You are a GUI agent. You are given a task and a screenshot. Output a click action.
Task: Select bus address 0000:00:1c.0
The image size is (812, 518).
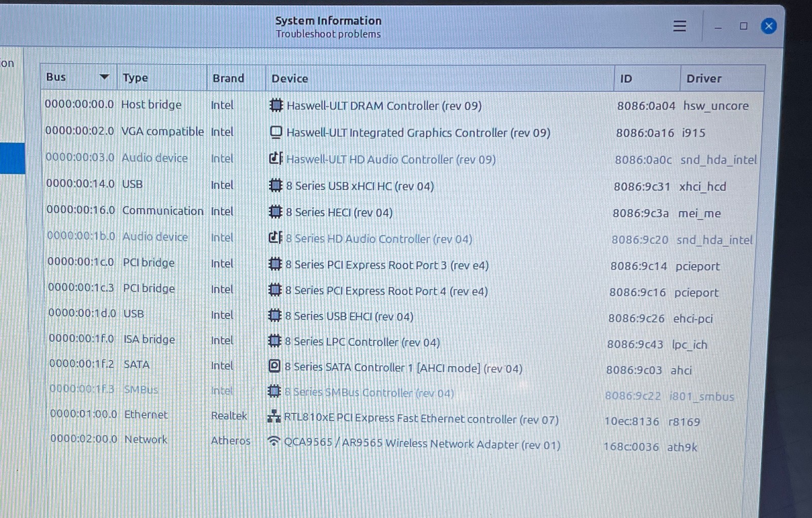coord(81,262)
